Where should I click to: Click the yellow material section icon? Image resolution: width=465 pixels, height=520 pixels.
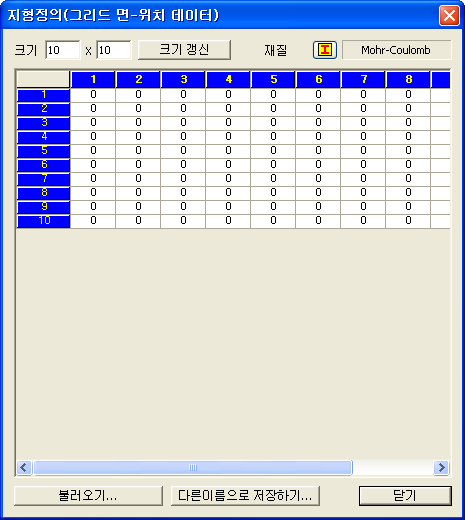pyautogui.click(x=325, y=50)
